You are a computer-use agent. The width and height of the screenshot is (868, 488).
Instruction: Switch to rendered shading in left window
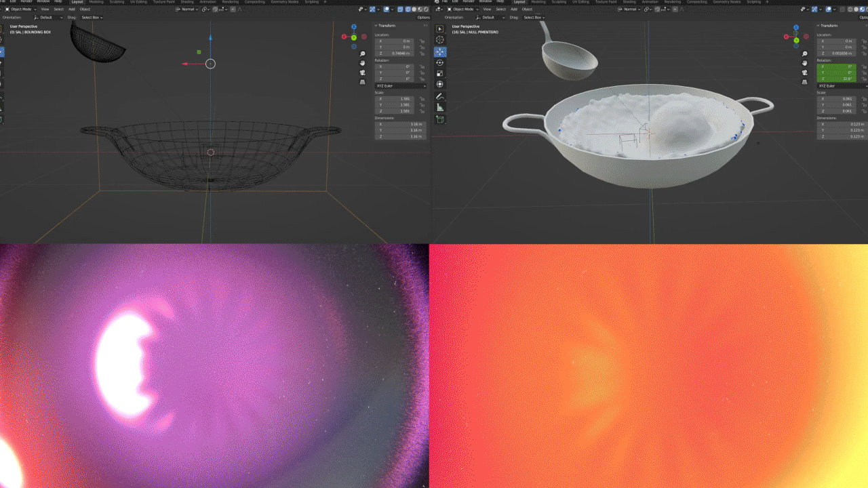click(x=425, y=9)
